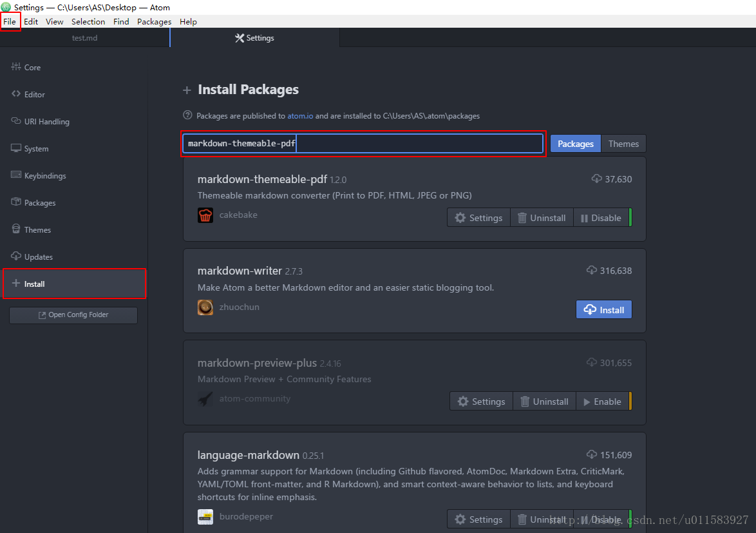Click burodepeper author avatar
756x533 pixels.
205,517
